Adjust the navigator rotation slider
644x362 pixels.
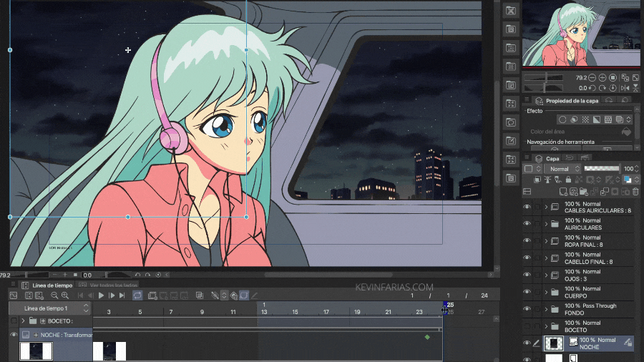(543, 88)
